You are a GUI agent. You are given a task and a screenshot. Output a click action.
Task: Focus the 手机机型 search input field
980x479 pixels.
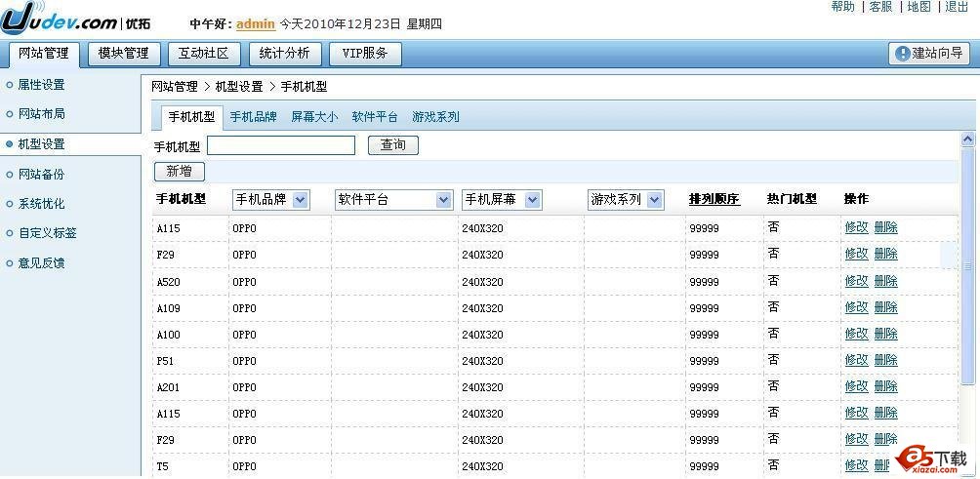(x=281, y=145)
